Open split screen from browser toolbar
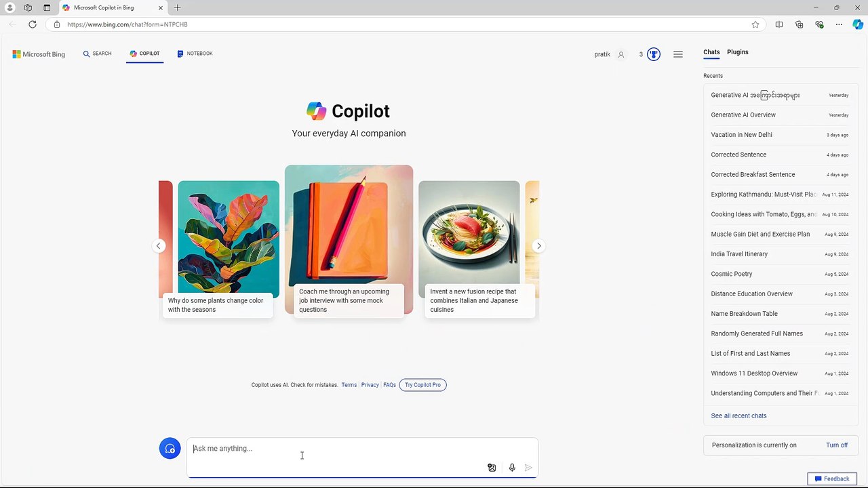868x488 pixels. click(779, 24)
